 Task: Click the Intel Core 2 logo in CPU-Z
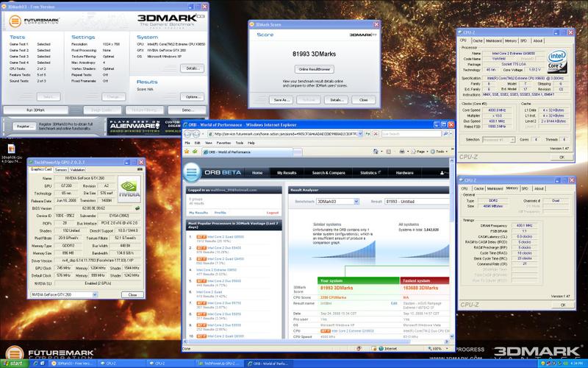tap(557, 61)
